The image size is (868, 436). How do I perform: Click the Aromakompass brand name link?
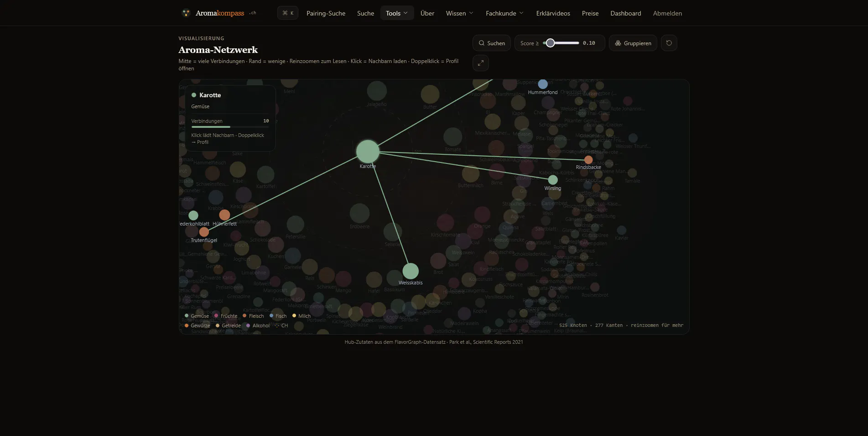[220, 13]
